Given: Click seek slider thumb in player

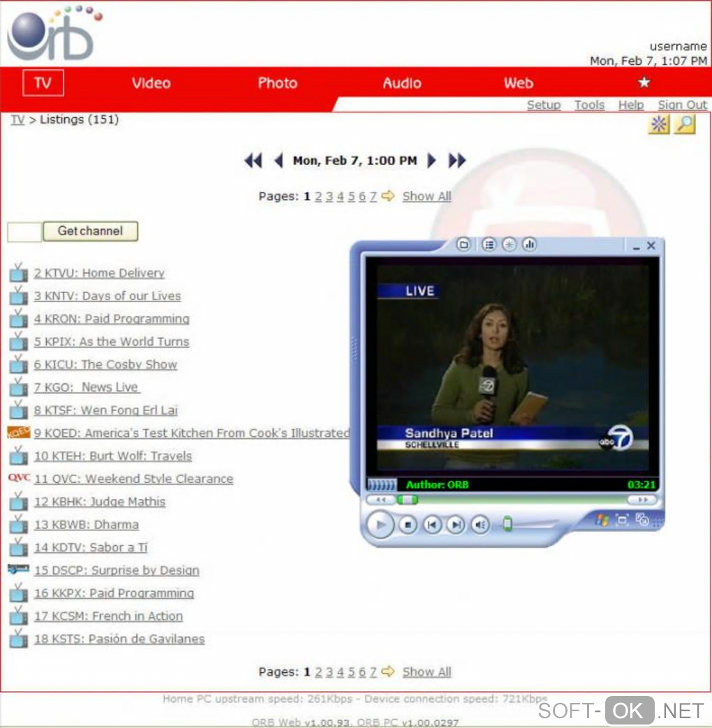Looking at the screenshot, I should 408,500.
